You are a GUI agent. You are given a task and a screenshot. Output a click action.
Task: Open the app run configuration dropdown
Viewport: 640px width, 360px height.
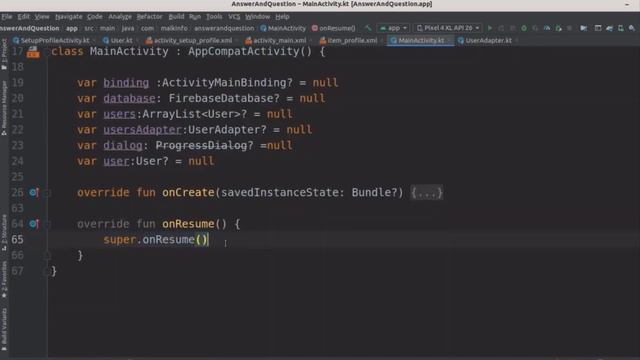pyautogui.click(x=393, y=28)
